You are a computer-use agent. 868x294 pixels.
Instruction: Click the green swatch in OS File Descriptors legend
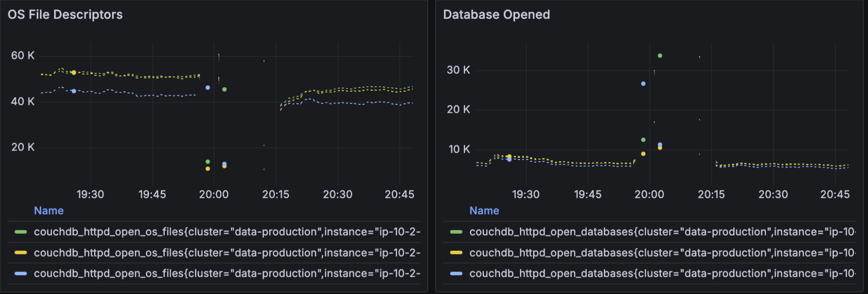[x=21, y=232]
